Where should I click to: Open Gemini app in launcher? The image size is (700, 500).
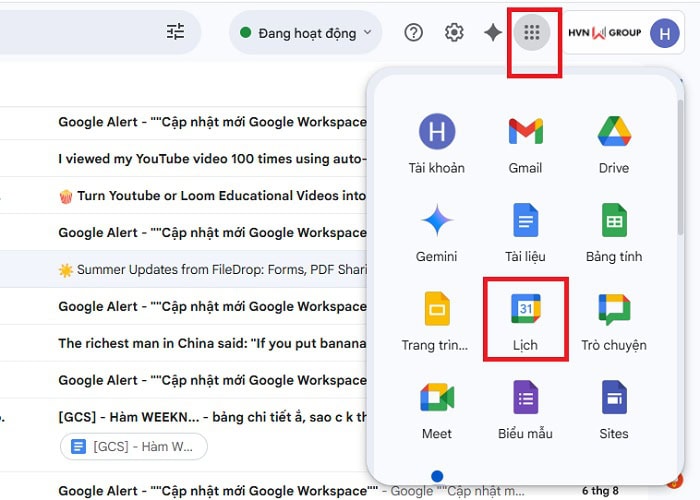436,231
